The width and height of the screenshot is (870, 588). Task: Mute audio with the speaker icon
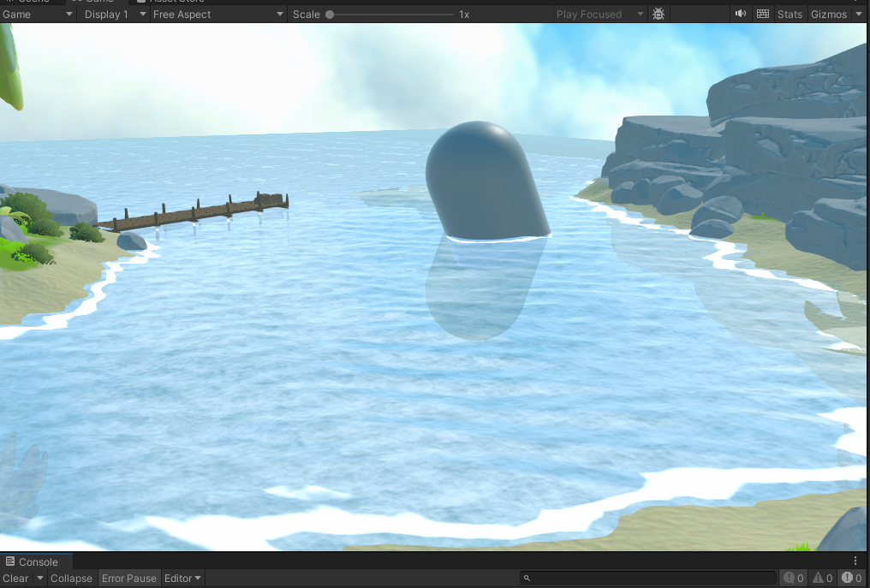pos(741,14)
